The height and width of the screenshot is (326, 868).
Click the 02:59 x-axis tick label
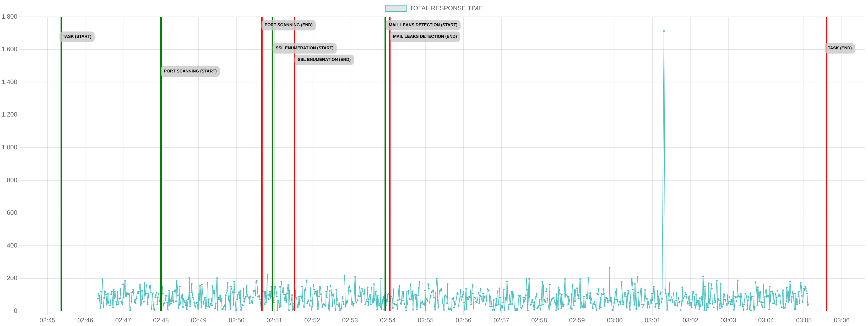click(577, 320)
